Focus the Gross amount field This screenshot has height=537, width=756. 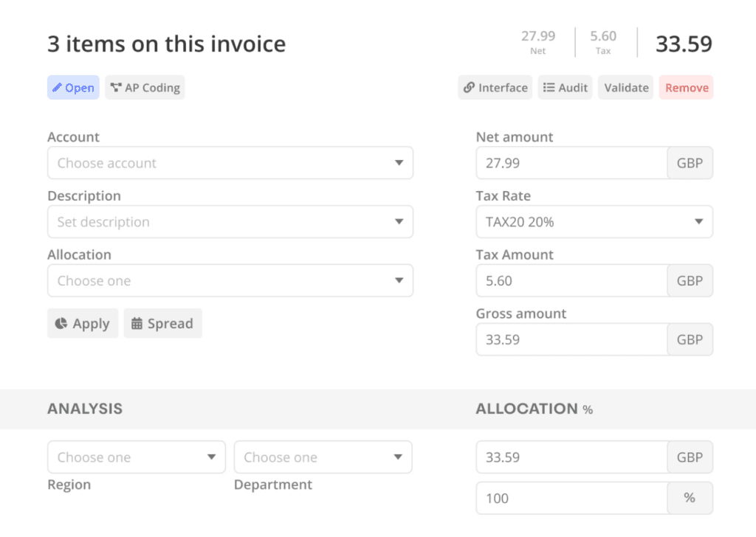click(x=571, y=340)
